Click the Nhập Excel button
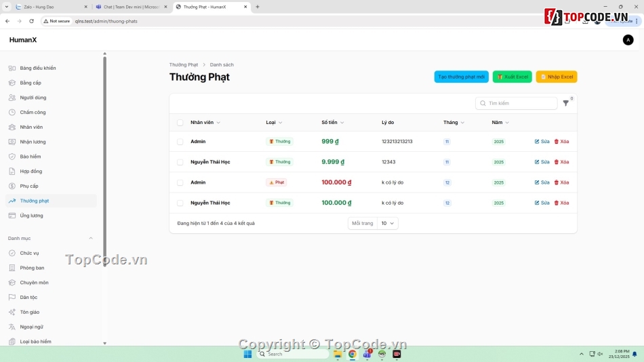The height and width of the screenshot is (362, 644). 557,77
